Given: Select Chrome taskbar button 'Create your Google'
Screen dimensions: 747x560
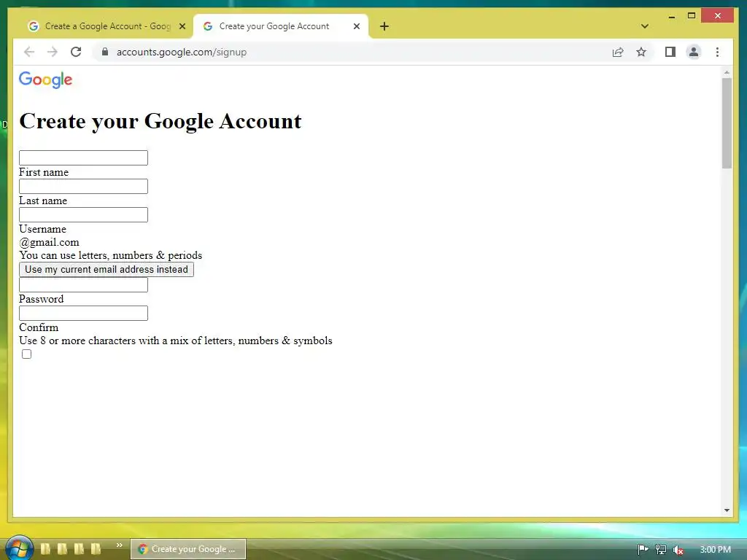Looking at the screenshot, I should click(x=188, y=549).
